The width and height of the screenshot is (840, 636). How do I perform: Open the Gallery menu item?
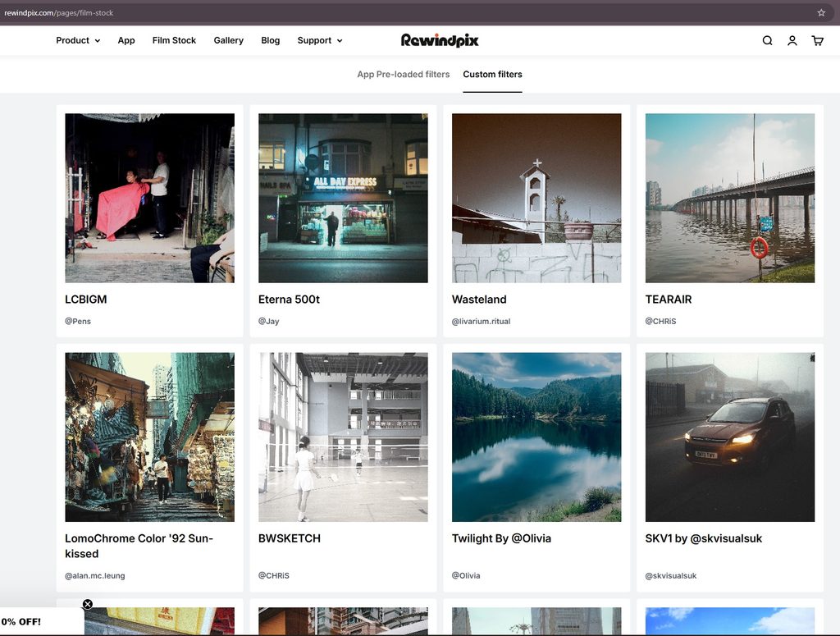228,41
